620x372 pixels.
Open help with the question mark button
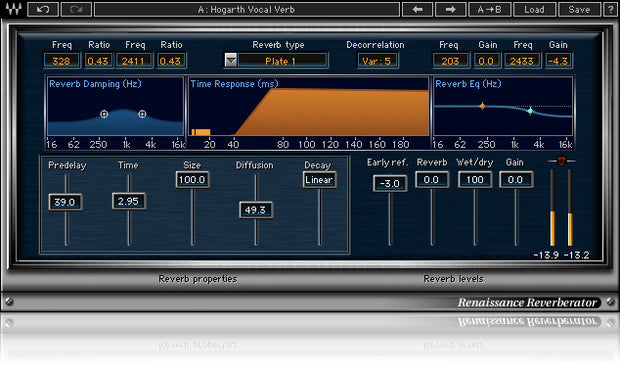(x=610, y=9)
